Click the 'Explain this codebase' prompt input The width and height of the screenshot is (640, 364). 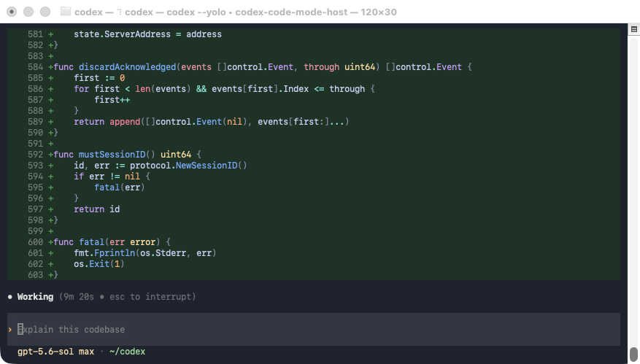coord(314,329)
